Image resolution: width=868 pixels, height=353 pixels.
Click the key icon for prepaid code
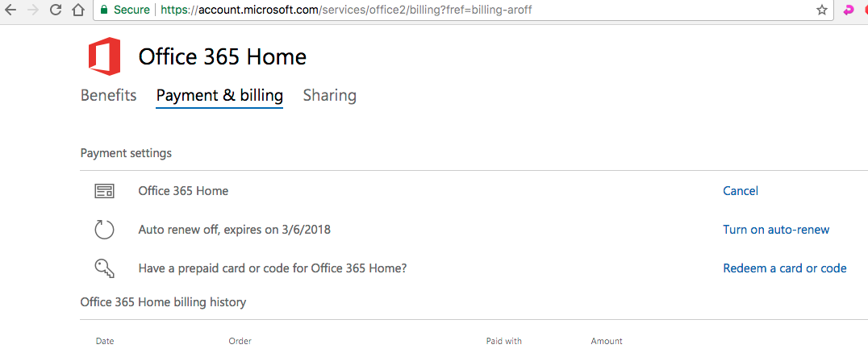[104, 268]
